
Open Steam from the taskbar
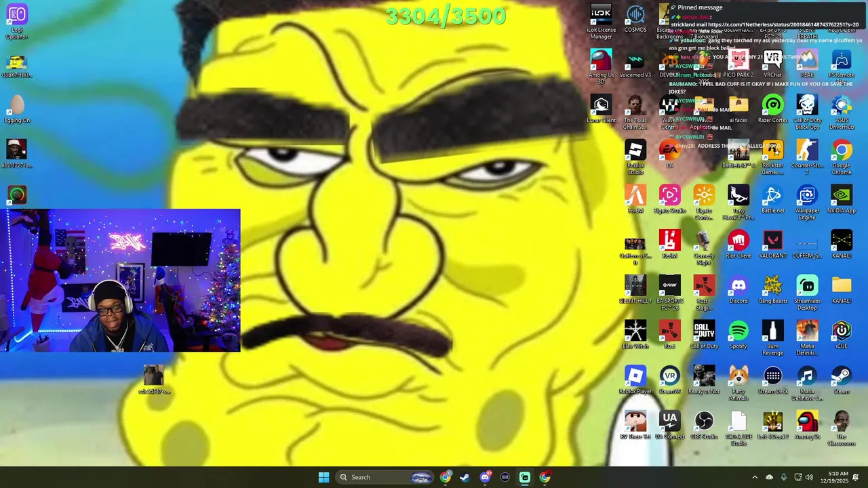pyautogui.click(x=465, y=477)
